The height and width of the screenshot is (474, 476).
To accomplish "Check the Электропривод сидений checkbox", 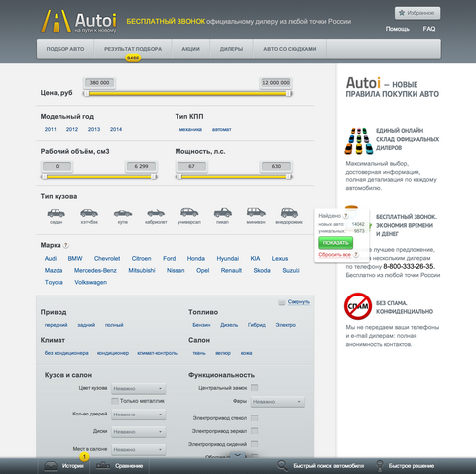I will tap(254, 444).
